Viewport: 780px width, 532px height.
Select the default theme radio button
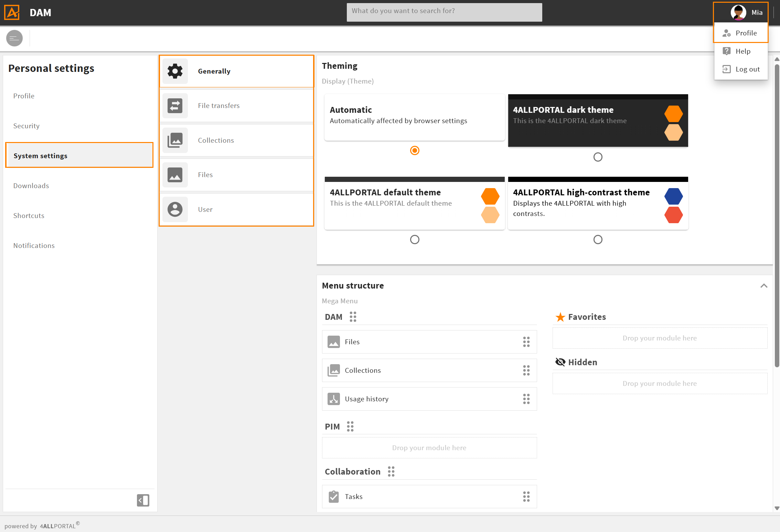(x=415, y=239)
